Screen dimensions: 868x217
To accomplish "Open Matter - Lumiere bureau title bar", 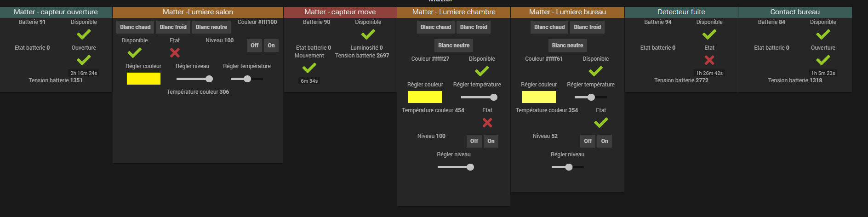I will pyautogui.click(x=567, y=12).
